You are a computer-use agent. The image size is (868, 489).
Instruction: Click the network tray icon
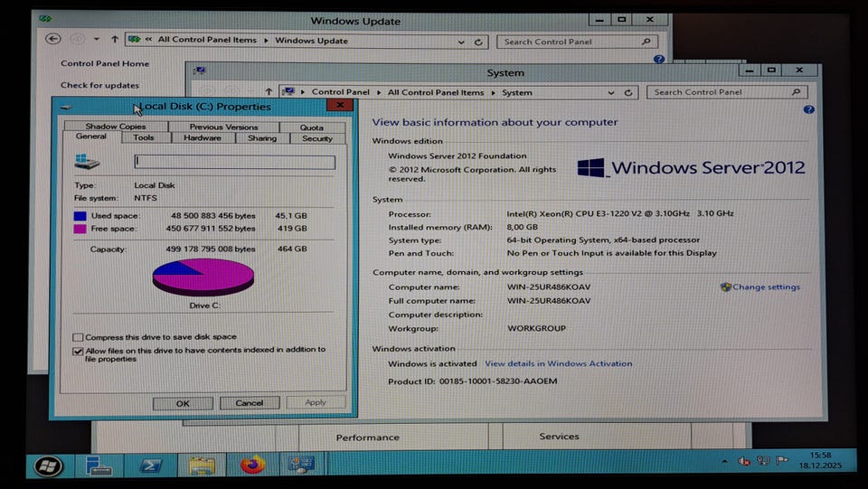[763, 460]
